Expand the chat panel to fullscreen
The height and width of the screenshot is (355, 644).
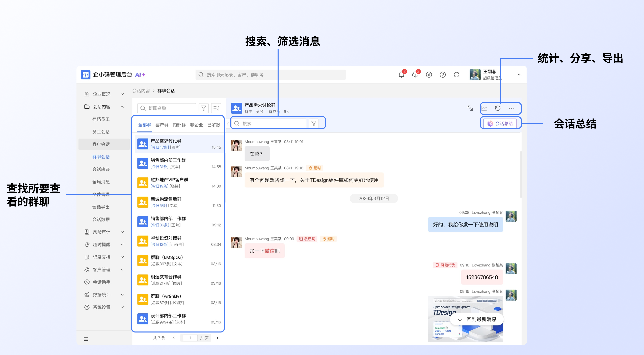[x=470, y=108]
